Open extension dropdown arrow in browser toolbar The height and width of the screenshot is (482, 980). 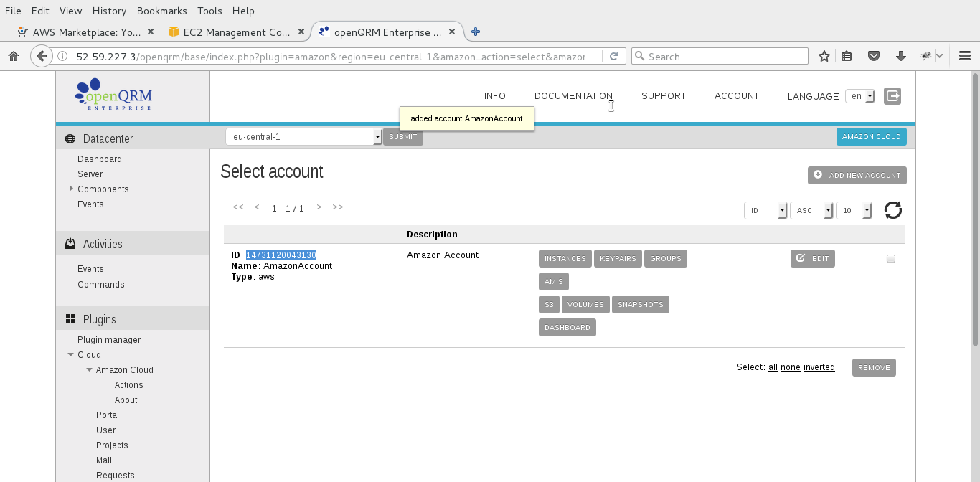click(x=939, y=56)
